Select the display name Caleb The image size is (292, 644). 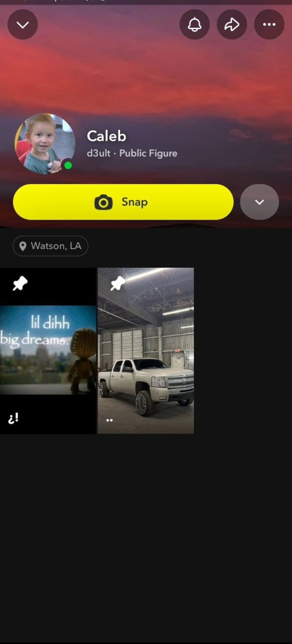tap(107, 136)
